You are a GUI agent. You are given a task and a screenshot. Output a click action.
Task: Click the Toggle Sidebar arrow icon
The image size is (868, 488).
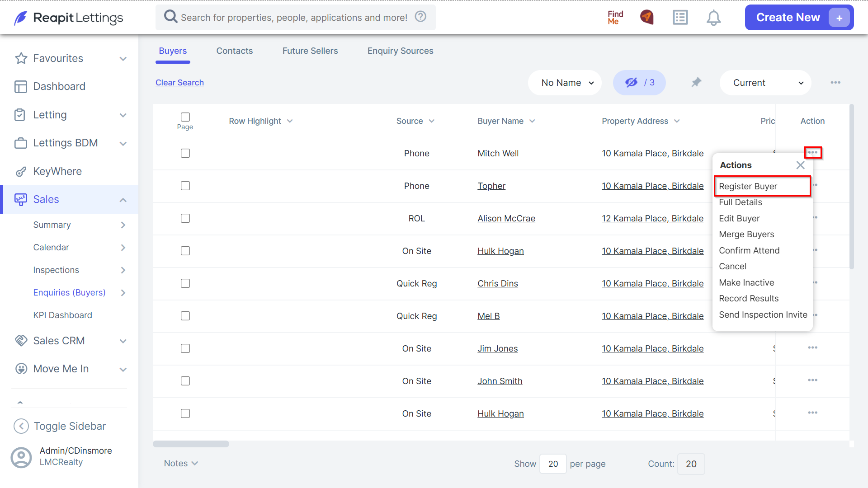[x=21, y=426]
